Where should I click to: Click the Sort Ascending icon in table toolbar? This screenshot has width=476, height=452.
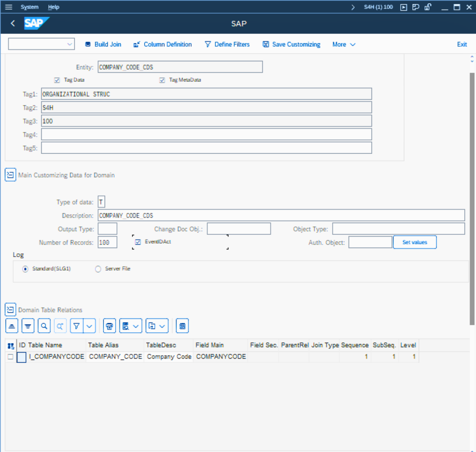coord(12,326)
